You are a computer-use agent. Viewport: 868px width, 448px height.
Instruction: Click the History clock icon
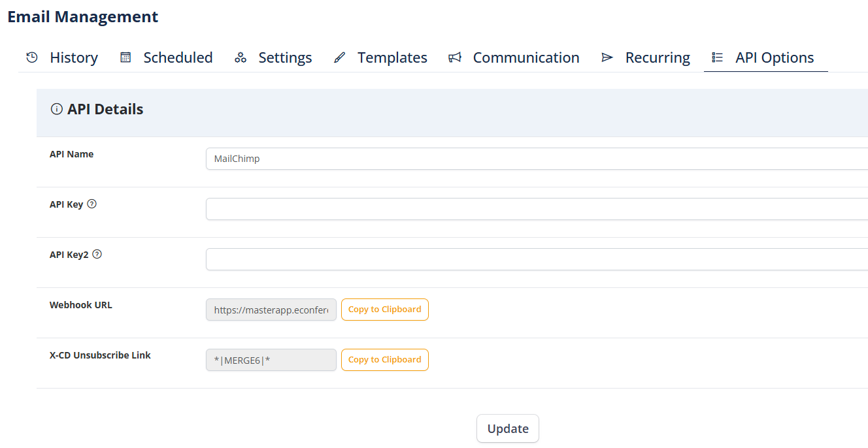31,57
